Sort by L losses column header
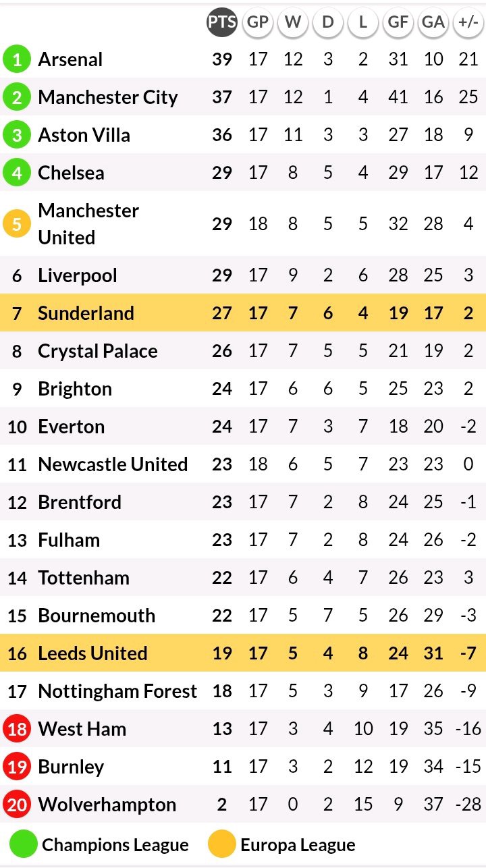The height and width of the screenshot is (868, 486). pos(362,22)
